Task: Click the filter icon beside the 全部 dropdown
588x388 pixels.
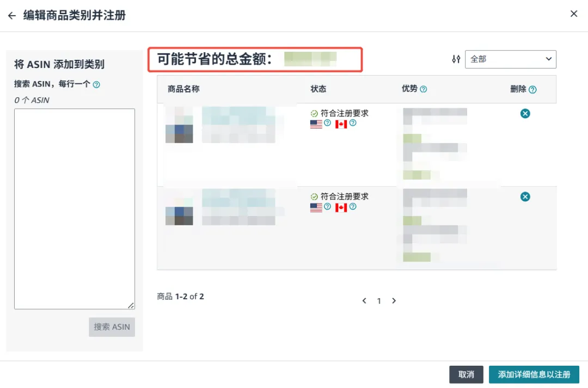Action: 456,59
